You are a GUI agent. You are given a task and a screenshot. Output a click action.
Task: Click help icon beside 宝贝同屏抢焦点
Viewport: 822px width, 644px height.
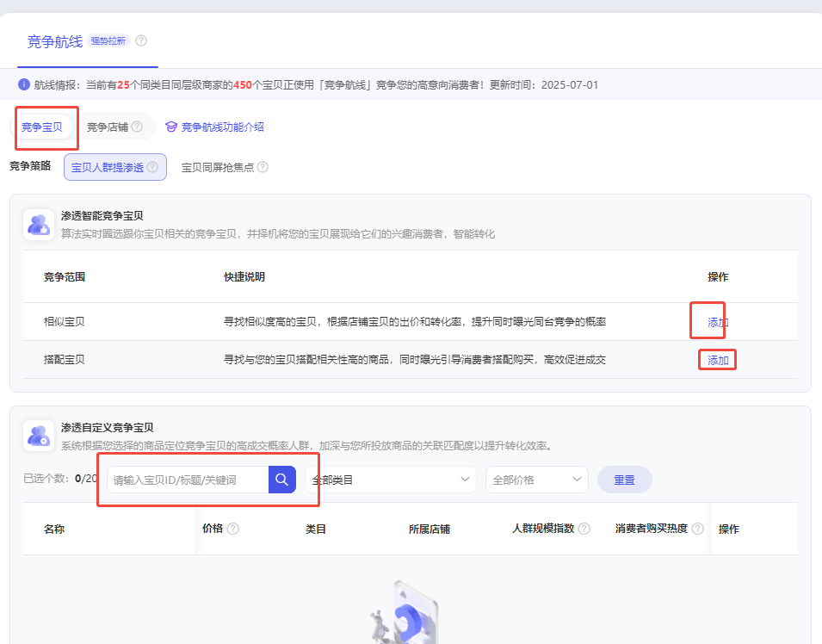263,167
